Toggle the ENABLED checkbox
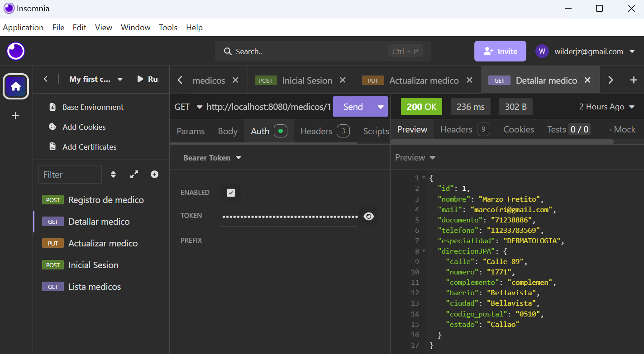The height and width of the screenshot is (354, 644). (x=231, y=193)
